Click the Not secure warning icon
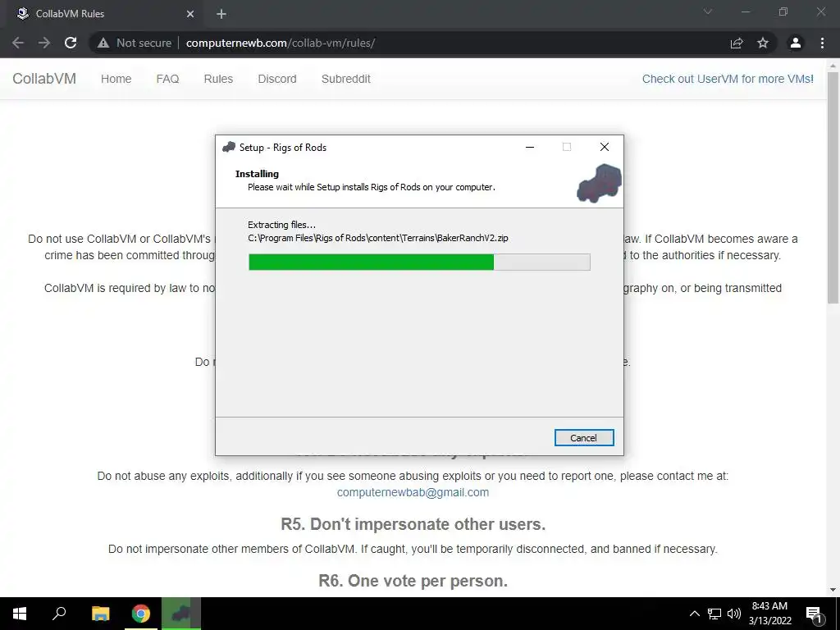This screenshot has width=840, height=630. tap(103, 43)
